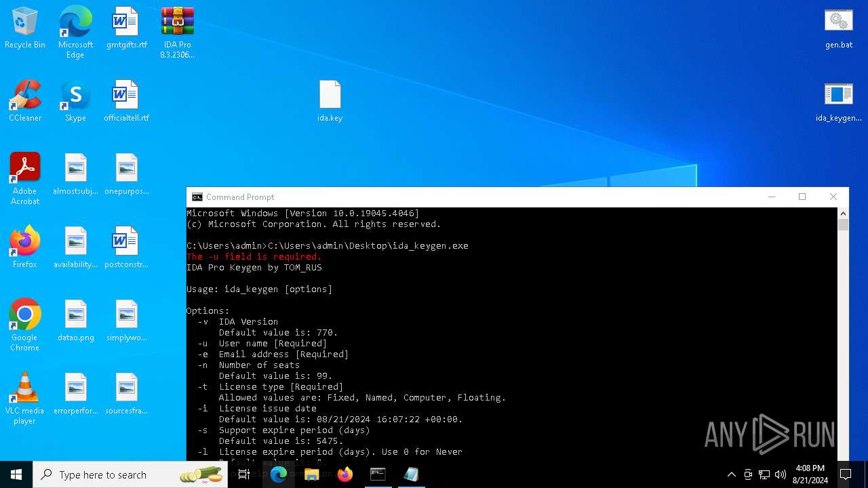Show hidden system tray icons
The image size is (868, 488).
pyautogui.click(x=731, y=474)
